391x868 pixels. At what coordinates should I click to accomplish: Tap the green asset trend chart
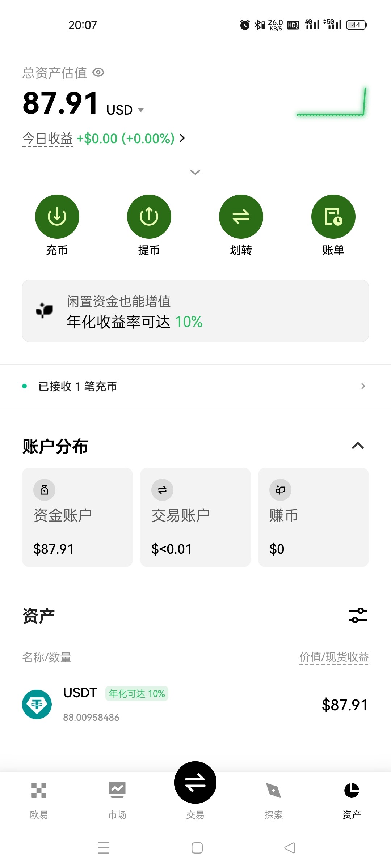[331, 103]
